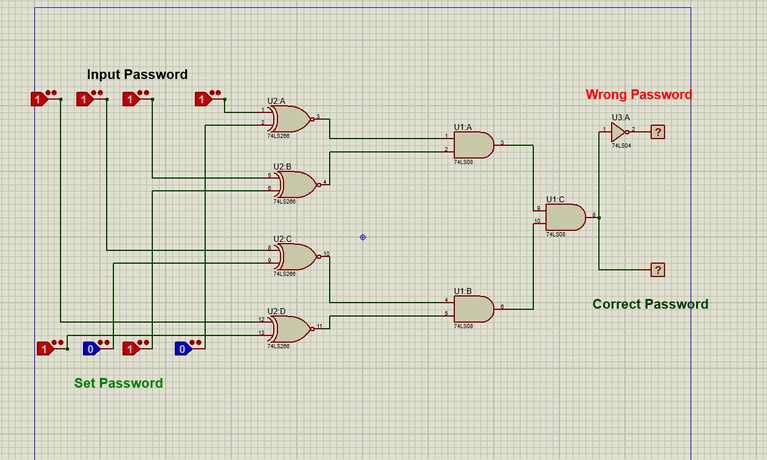Screen dimensions: 767x460
Task: Select the green 'Correct Password' label
Action: point(650,304)
